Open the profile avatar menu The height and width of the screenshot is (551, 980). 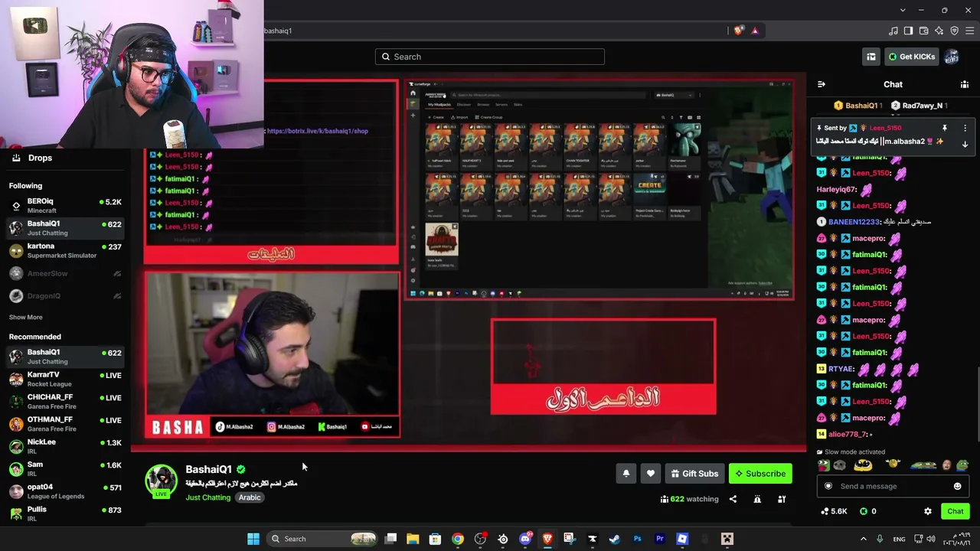pos(952,57)
